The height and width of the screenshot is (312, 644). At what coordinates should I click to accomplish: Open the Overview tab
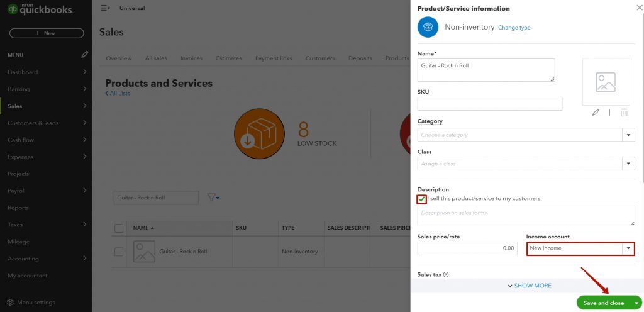(119, 58)
